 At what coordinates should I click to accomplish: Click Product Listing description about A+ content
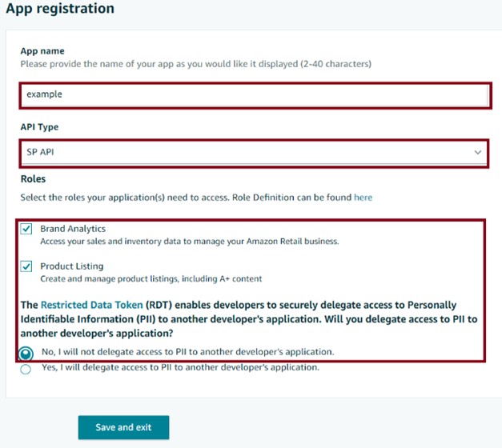[x=151, y=278]
